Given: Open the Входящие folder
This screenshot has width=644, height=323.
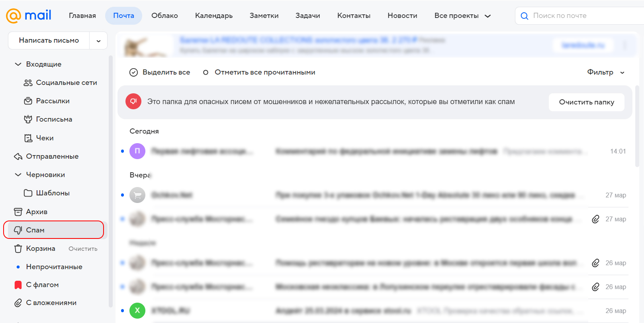Looking at the screenshot, I should click(44, 64).
